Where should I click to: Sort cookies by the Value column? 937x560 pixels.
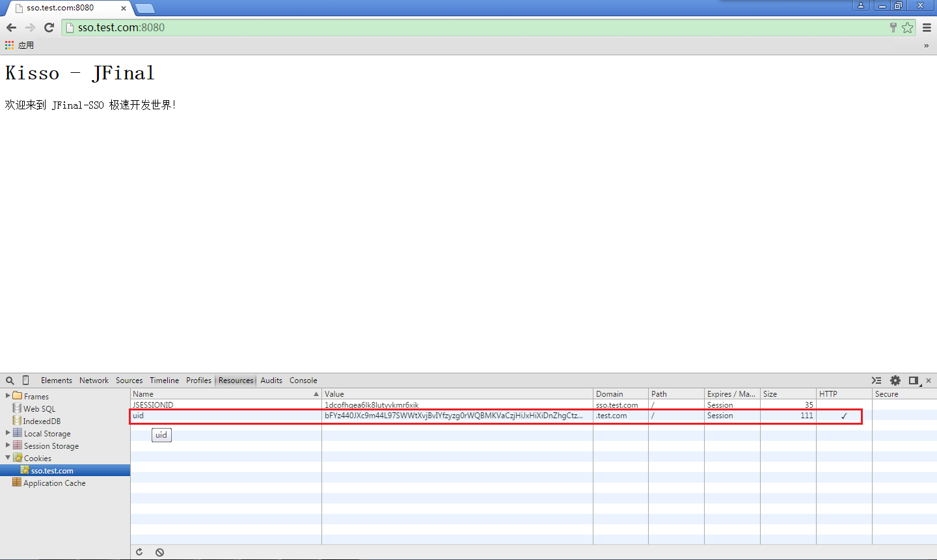[x=457, y=393]
